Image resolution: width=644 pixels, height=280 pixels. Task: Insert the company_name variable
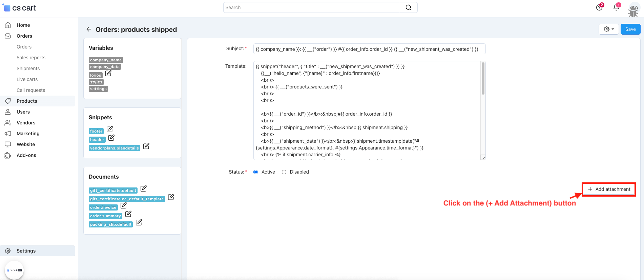coord(106,60)
